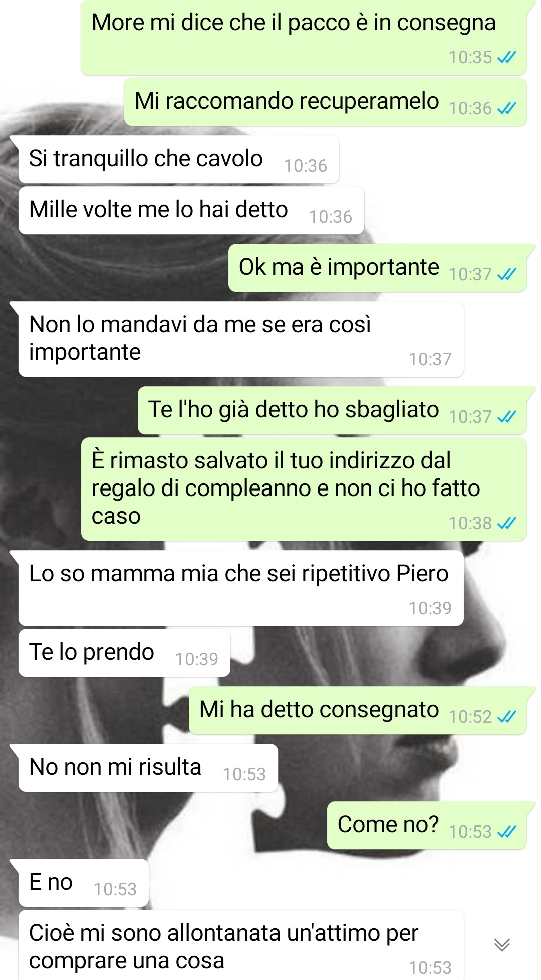Tap read ticks on 'Mi ha detto consegnato'
Screen dimensions: 541x980
506,717
